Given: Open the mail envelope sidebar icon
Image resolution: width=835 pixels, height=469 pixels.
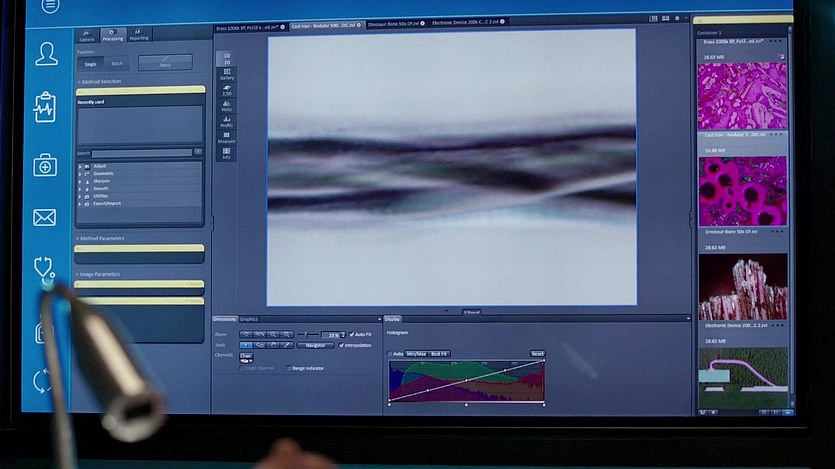Looking at the screenshot, I should point(45,217).
